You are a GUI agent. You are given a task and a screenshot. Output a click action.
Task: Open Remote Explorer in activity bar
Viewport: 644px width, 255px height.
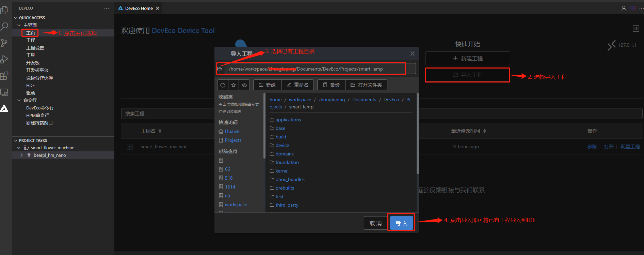point(4,92)
